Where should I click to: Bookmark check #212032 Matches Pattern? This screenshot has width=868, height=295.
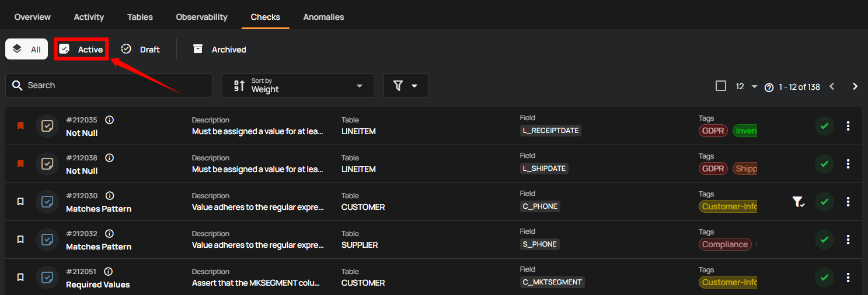click(x=20, y=239)
